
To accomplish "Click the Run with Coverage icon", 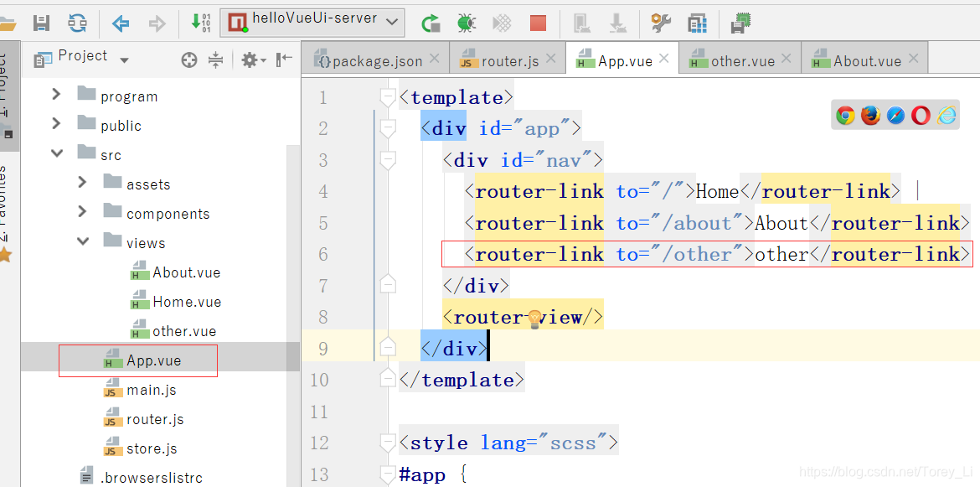I will pyautogui.click(x=502, y=23).
